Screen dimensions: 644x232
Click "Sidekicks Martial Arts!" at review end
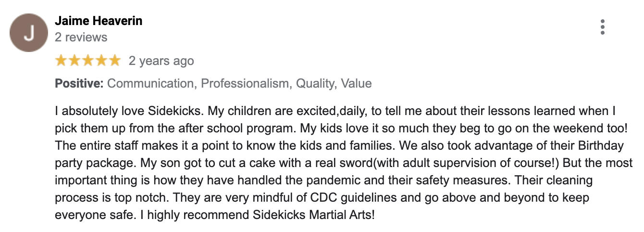click(313, 215)
